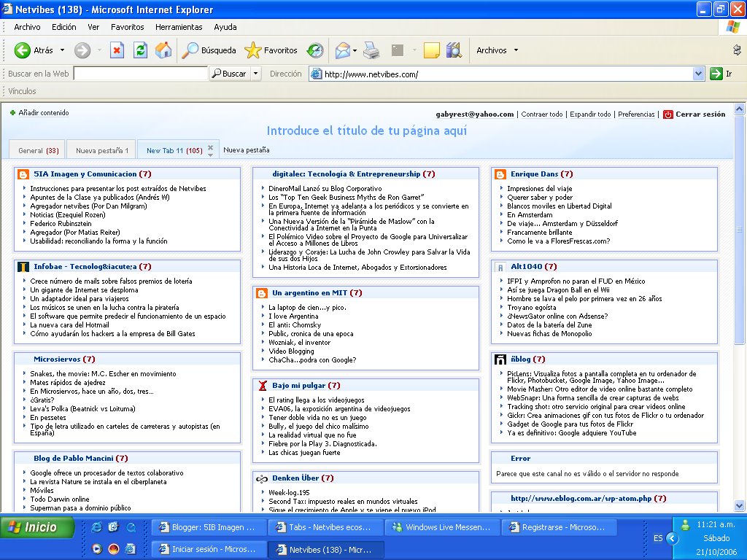Open Búsqueda search magnifier
Viewport: 747px width, 560px height.
(x=190, y=50)
